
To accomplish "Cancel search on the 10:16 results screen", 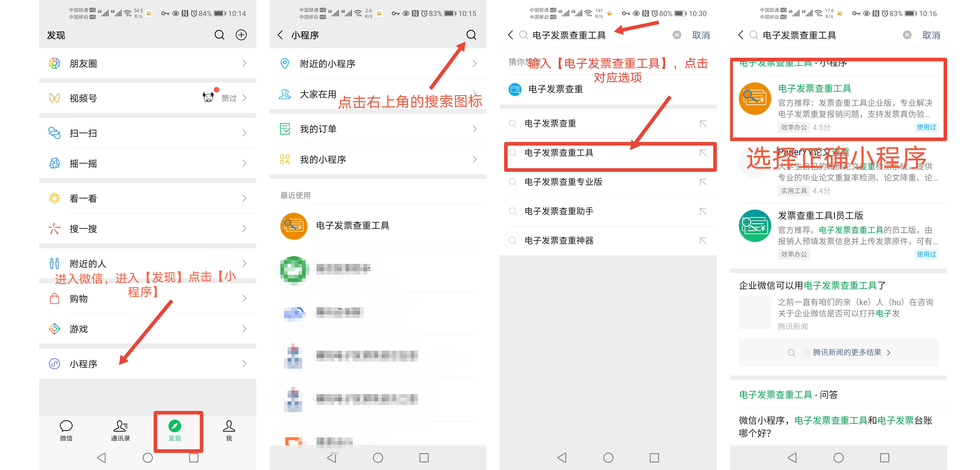I will [931, 35].
